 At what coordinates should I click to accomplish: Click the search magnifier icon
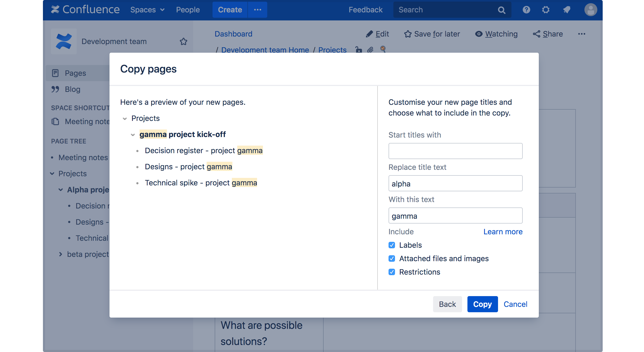(501, 10)
